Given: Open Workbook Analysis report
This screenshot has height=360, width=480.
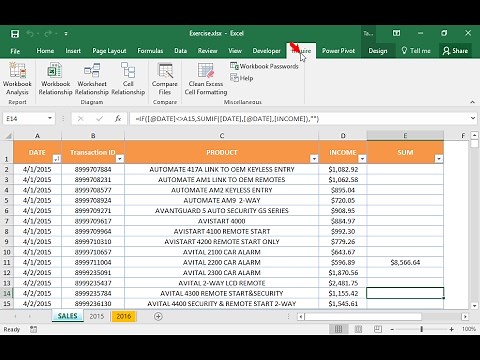Looking at the screenshot, I should (x=17, y=79).
